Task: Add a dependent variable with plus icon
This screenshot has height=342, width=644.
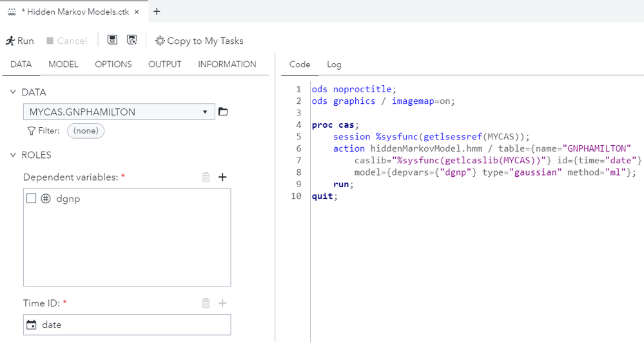Action: tap(222, 177)
